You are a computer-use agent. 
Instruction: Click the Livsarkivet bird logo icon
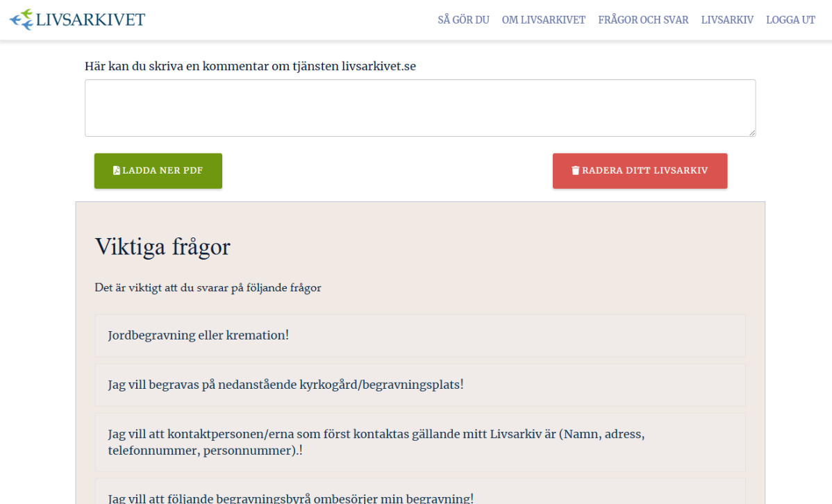[21, 19]
